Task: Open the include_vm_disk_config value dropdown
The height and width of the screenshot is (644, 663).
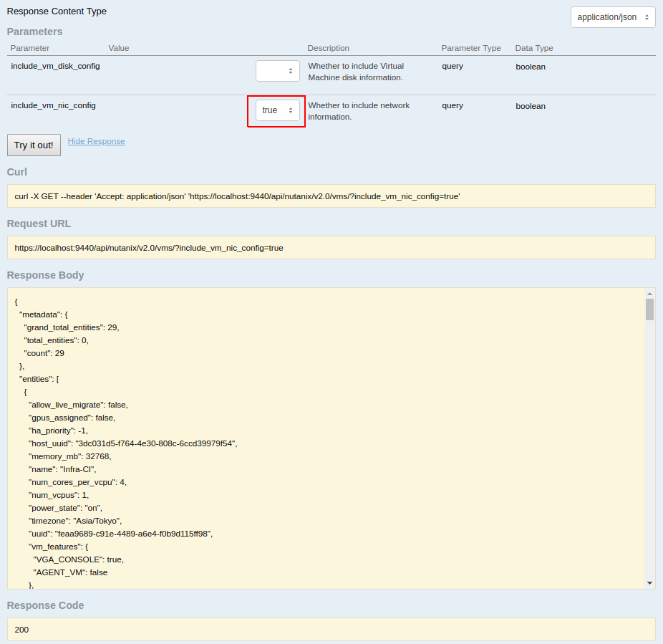Action: [277, 71]
